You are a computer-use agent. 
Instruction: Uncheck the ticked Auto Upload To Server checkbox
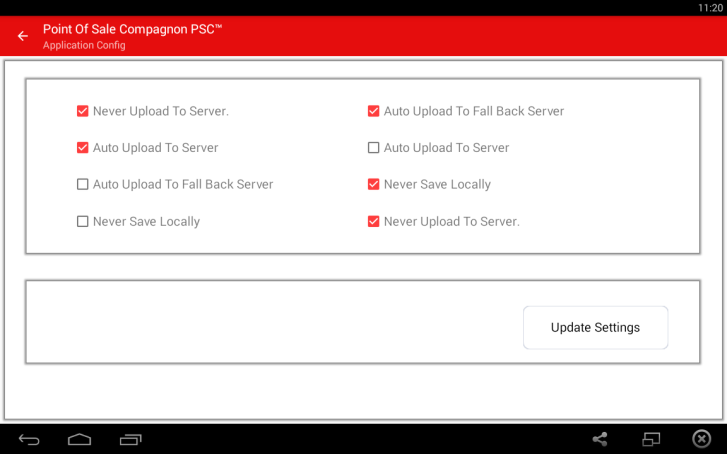(x=83, y=148)
